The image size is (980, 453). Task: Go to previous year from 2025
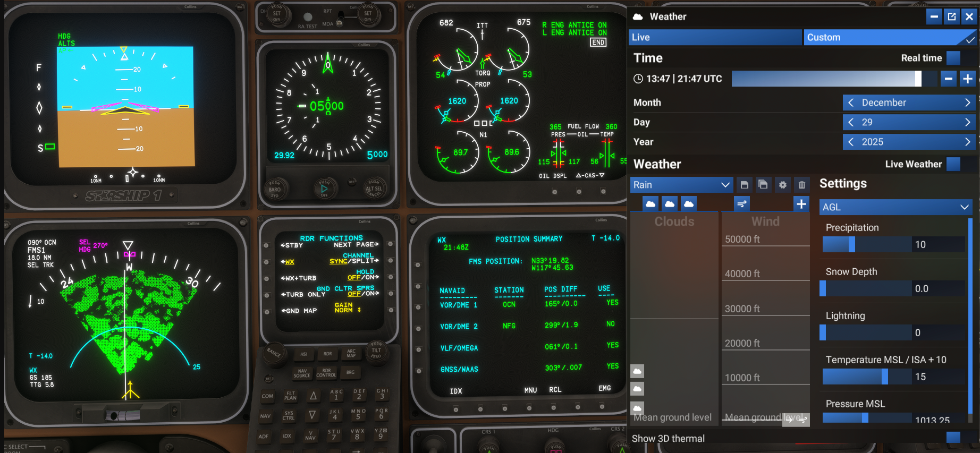(x=851, y=142)
